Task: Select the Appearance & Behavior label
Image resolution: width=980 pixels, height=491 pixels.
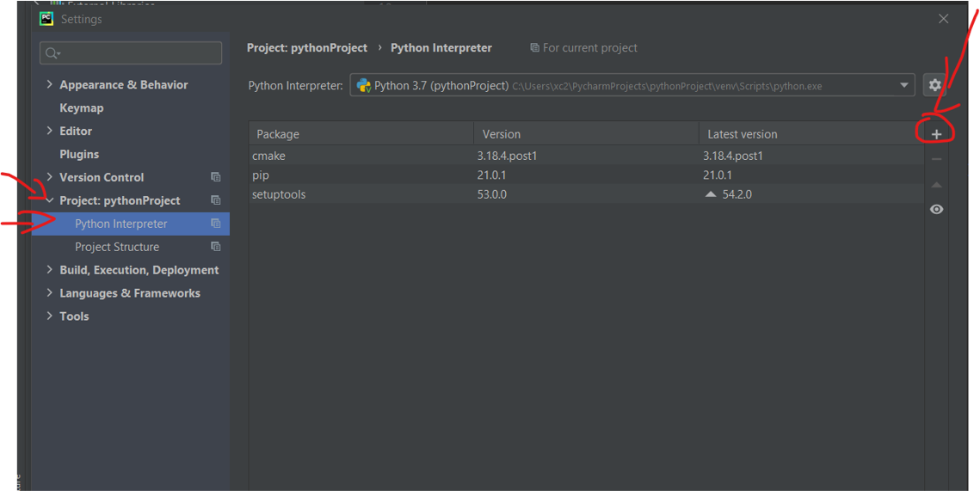Action: [124, 85]
